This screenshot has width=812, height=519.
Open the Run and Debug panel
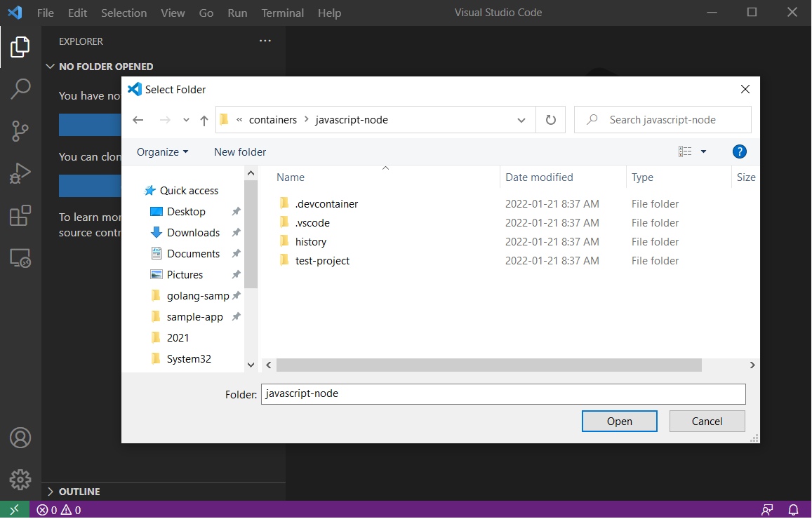[x=20, y=173]
